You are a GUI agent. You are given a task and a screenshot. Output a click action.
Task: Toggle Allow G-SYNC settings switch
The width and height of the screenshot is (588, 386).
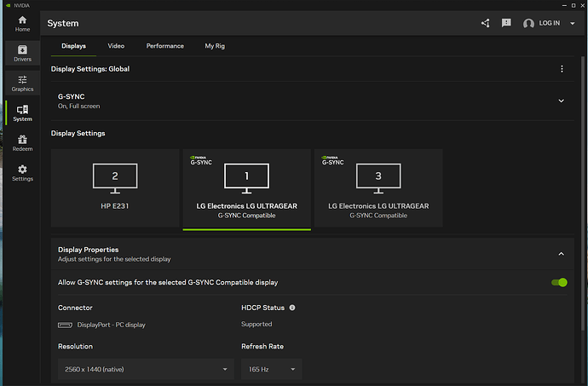click(559, 282)
